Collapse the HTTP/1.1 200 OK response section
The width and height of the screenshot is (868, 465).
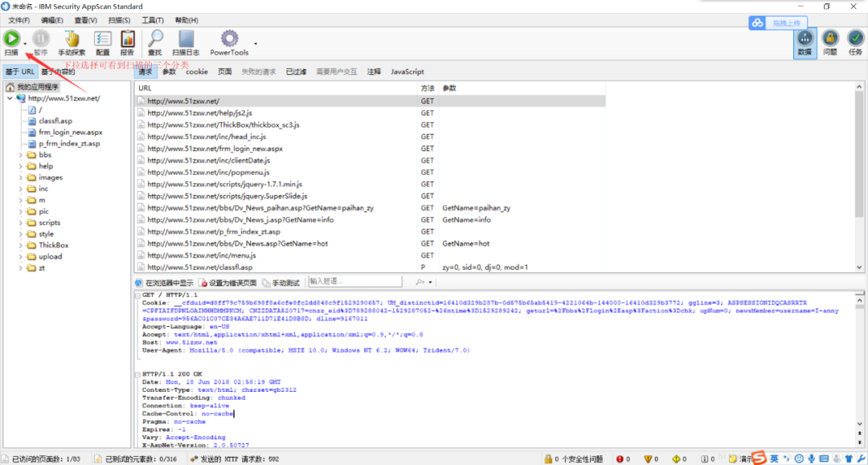coord(138,375)
